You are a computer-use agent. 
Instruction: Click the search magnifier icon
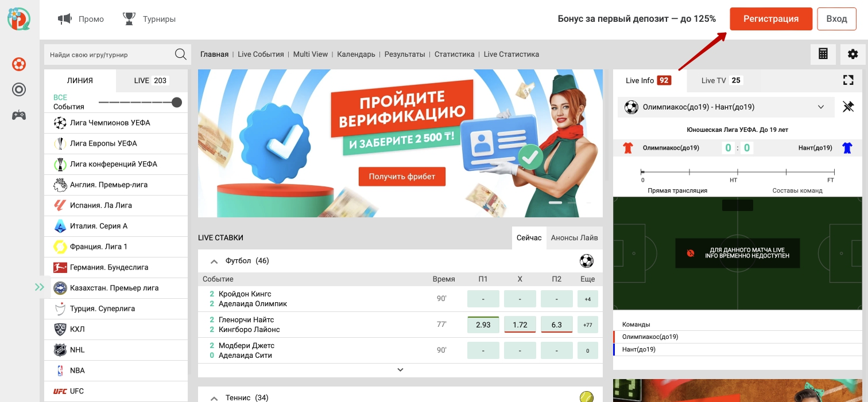[180, 54]
